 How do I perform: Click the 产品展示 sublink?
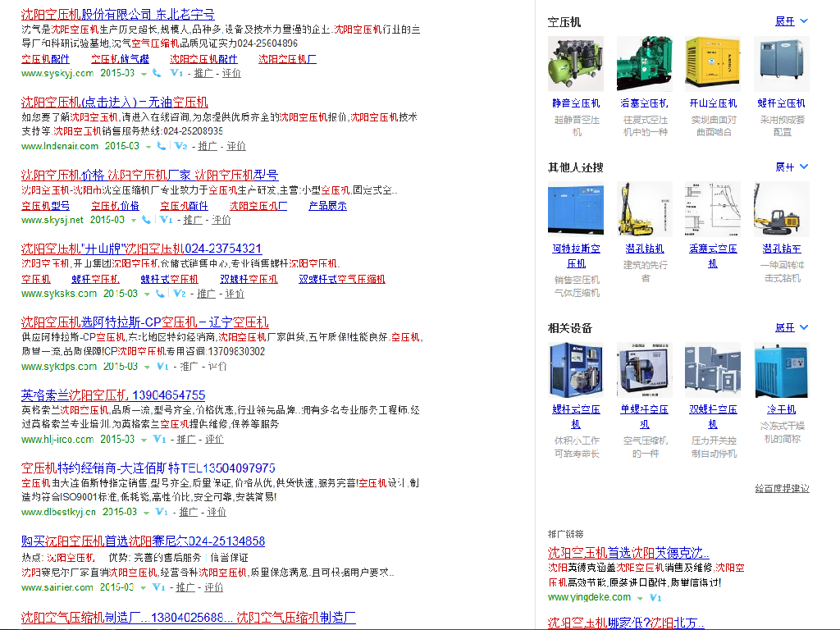click(328, 206)
